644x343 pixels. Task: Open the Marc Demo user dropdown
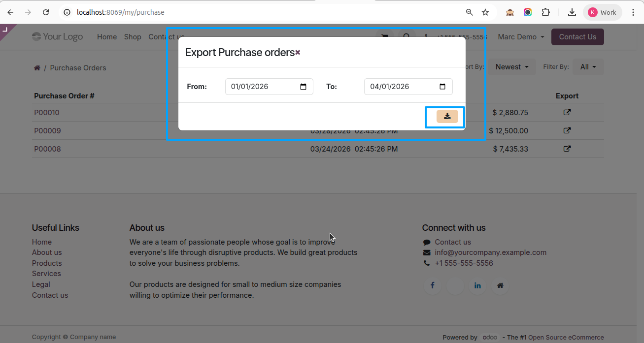(521, 37)
